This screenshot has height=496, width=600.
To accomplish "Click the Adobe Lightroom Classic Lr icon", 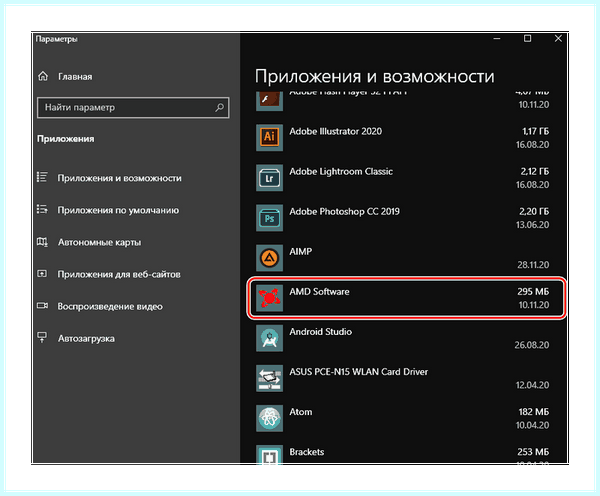I will click(269, 178).
